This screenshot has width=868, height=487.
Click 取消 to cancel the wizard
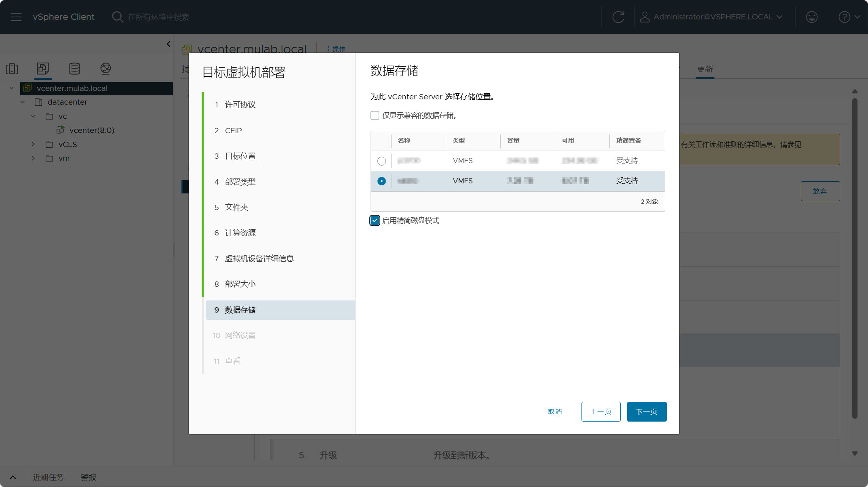[x=555, y=412]
